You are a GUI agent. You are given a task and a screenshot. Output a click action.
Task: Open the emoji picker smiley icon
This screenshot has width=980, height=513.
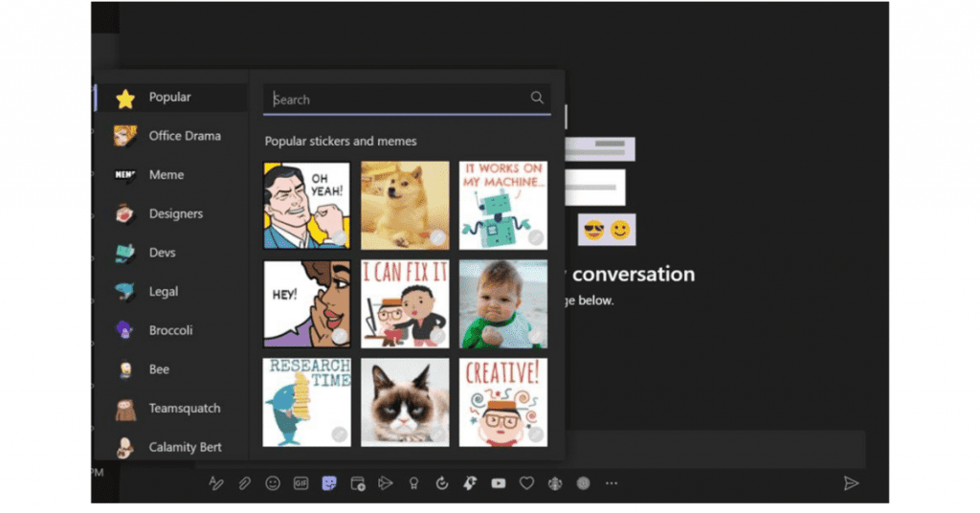pos(273,483)
